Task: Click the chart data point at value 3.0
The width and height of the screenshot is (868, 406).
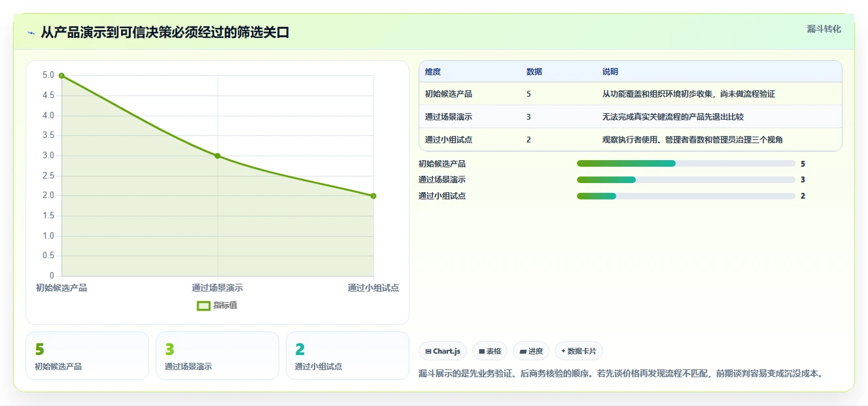Action: point(217,156)
